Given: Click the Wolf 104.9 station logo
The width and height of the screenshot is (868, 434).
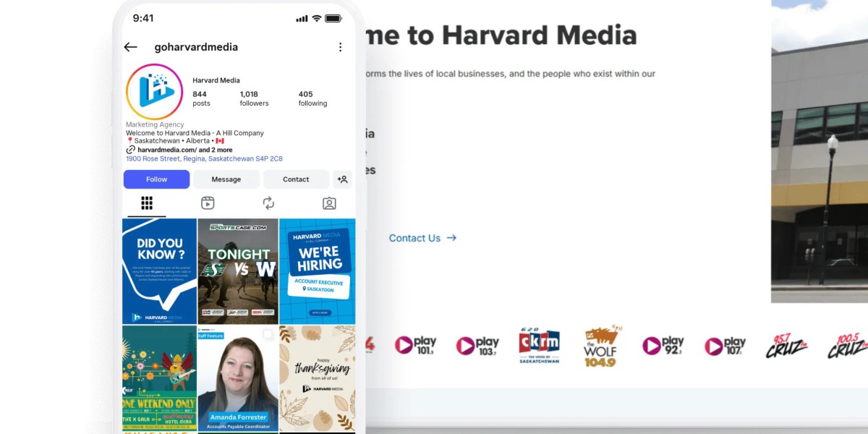Looking at the screenshot, I should point(602,346).
